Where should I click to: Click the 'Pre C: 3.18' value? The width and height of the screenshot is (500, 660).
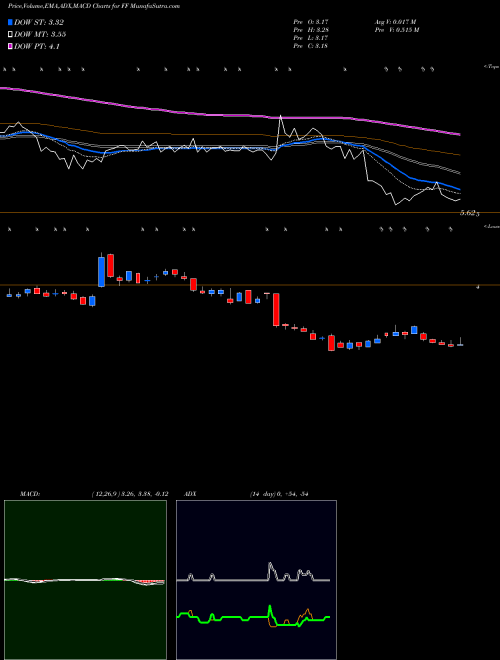coord(311,46)
